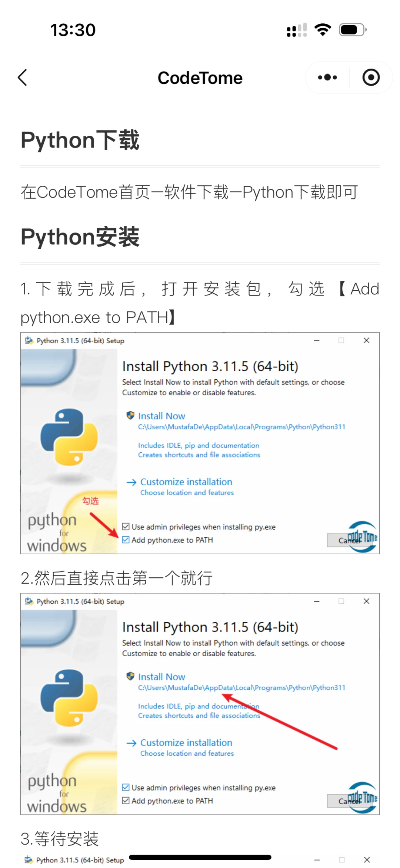Click "Install Now" in the second installer
The height and width of the screenshot is (868, 400).
(x=161, y=677)
